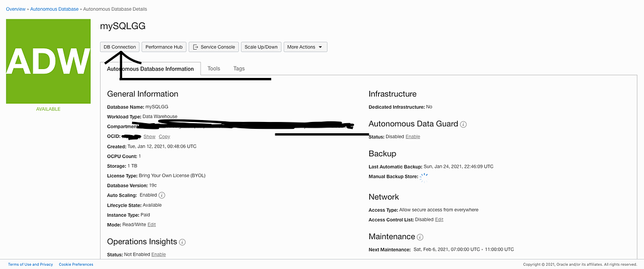Image resolution: width=644 pixels, height=269 pixels.
Task: Click the Infrastructure heading
Action: click(392, 94)
